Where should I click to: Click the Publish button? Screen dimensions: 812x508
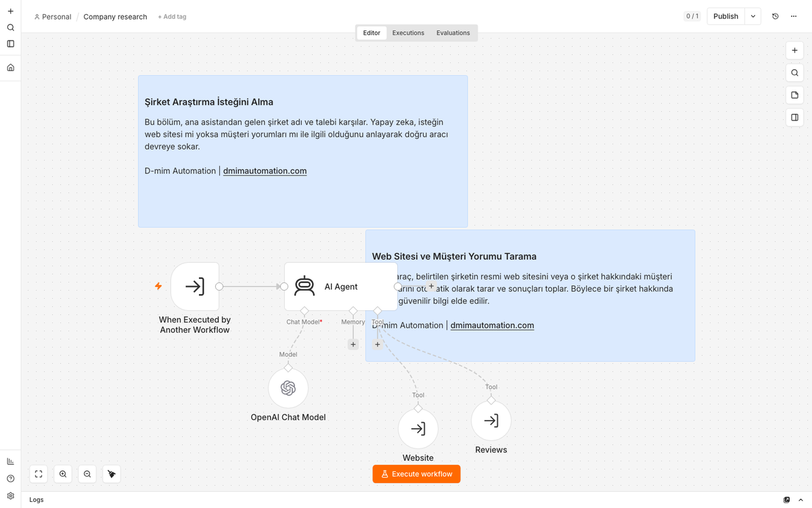coord(726,16)
